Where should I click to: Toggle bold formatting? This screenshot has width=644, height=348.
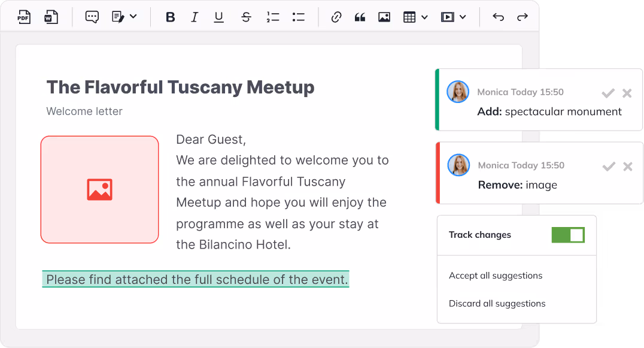click(171, 17)
